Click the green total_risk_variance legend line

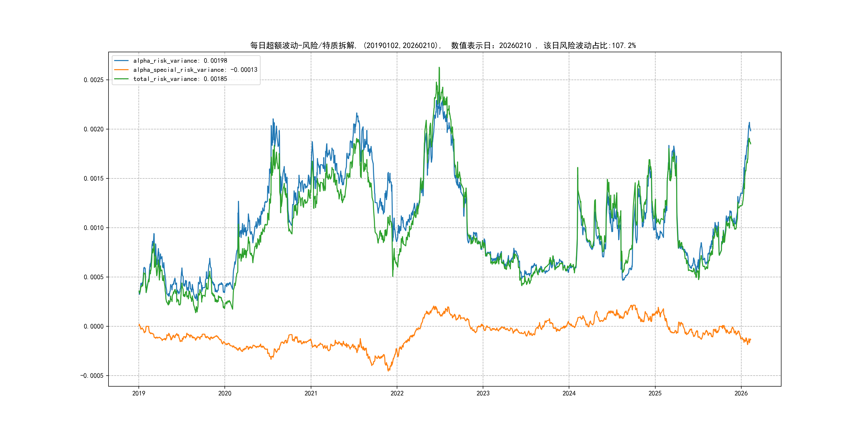[x=121, y=79]
